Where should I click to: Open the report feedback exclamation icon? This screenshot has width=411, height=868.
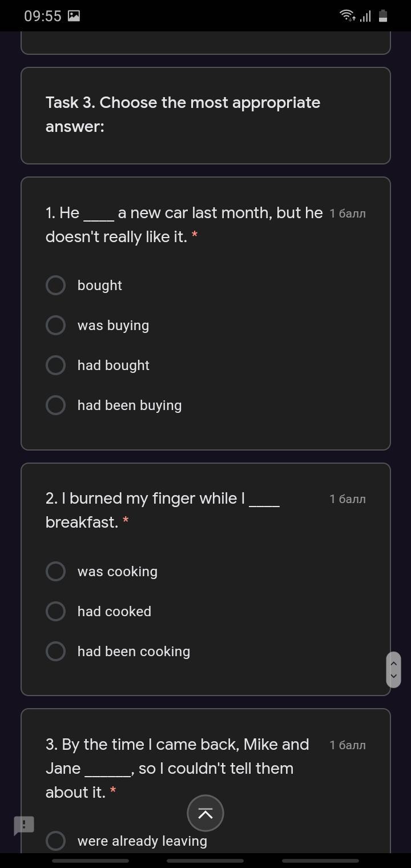click(x=24, y=825)
